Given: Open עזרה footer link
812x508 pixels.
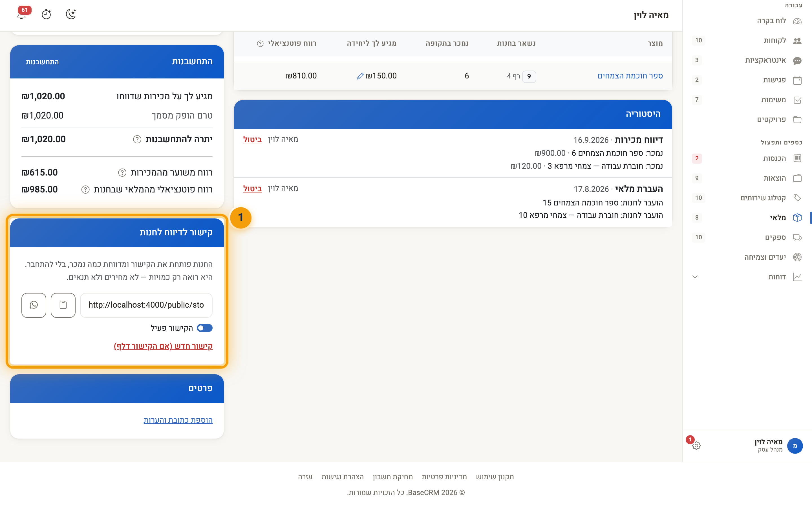Looking at the screenshot, I should (305, 477).
